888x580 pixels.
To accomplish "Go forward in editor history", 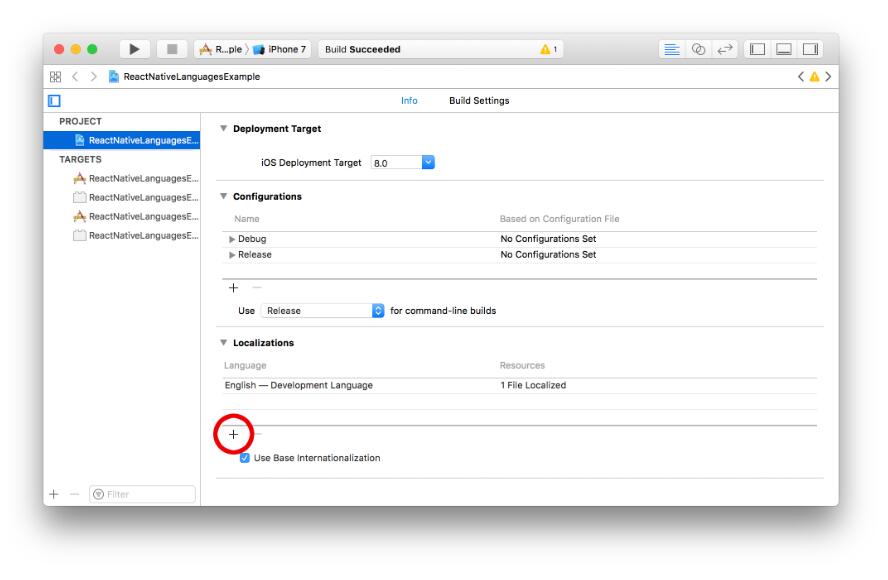I will [93, 76].
